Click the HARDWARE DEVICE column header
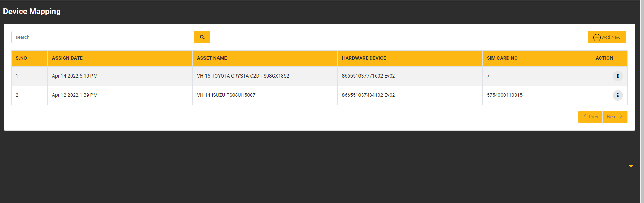 point(364,58)
